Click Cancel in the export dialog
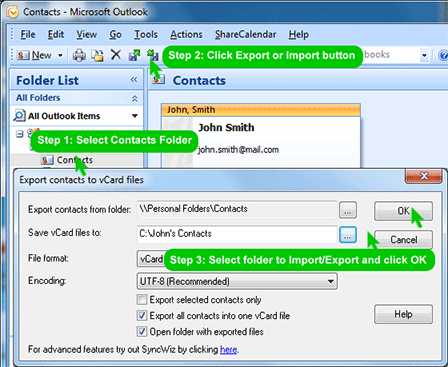Image resolution: width=448 pixels, height=367 pixels. 403,240
